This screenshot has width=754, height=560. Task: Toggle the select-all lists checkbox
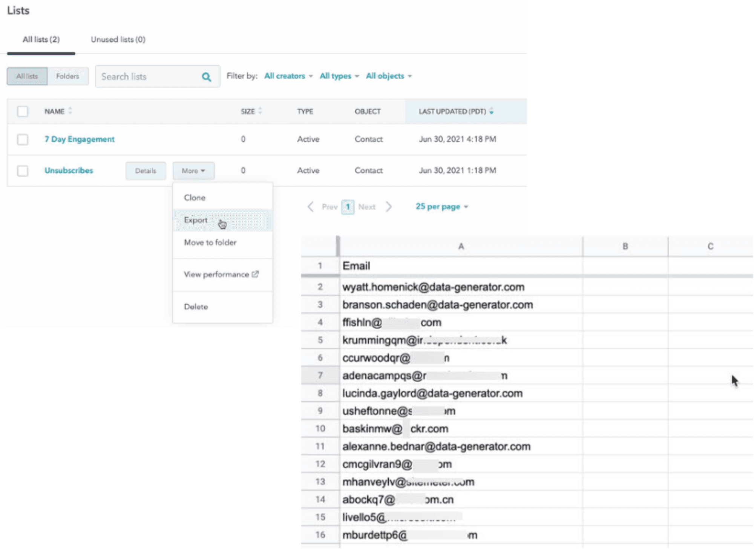23,111
